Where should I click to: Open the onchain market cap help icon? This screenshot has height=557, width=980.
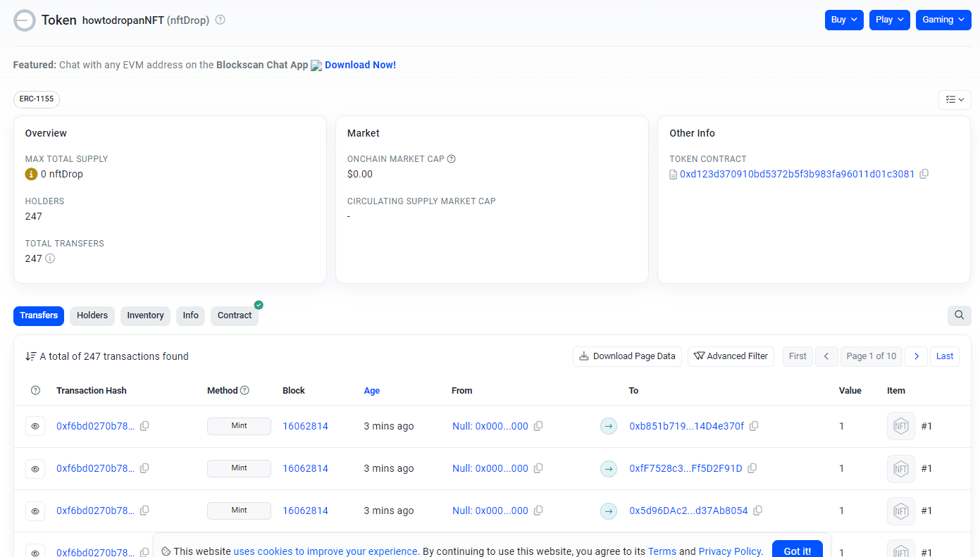452,159
